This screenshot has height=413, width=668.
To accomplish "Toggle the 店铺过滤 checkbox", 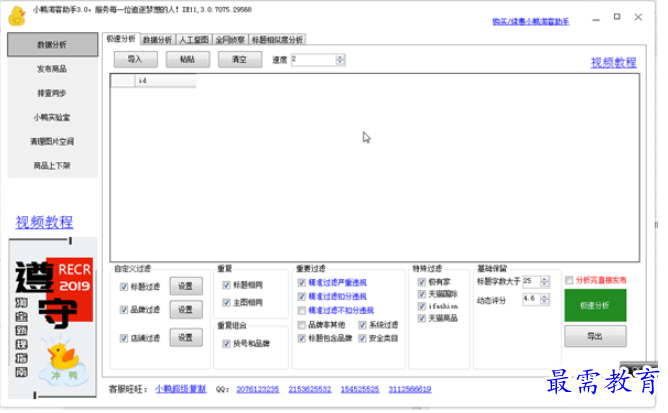I will 124,338.
